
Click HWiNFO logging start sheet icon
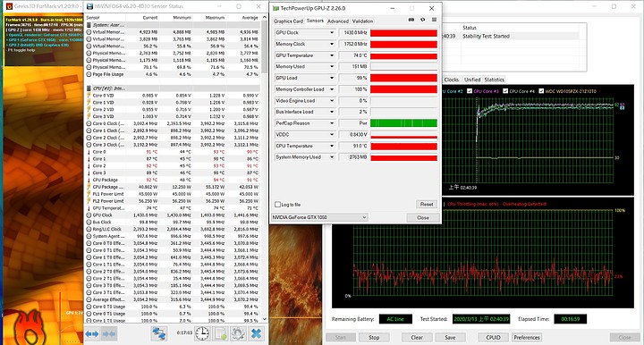point(221,333)
